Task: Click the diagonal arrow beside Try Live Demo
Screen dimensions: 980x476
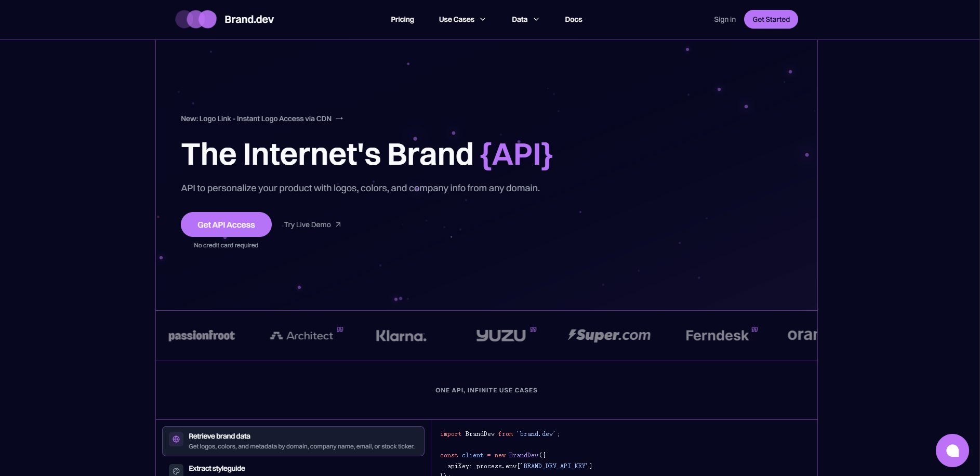Action: 338,224
